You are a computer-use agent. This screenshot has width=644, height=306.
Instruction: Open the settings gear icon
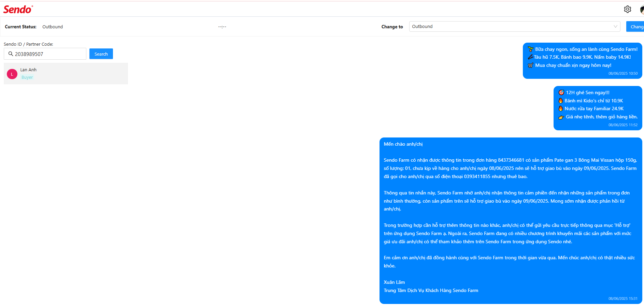pyautogui.click(x=627, y=9)
